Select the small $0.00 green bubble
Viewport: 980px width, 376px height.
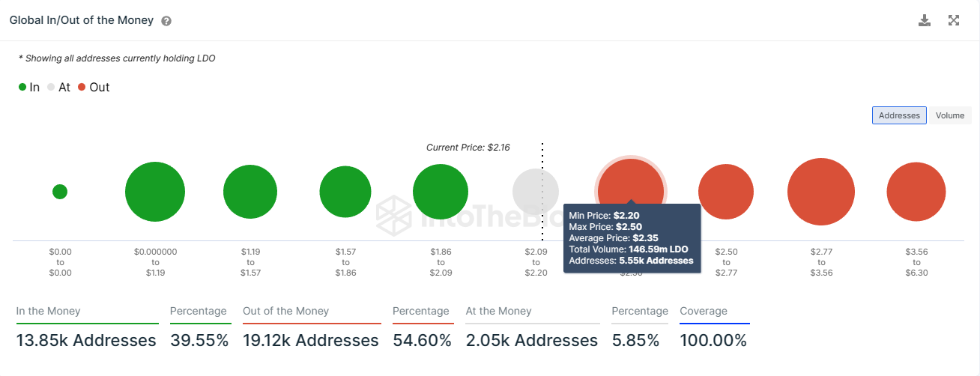tap(60, 192)
